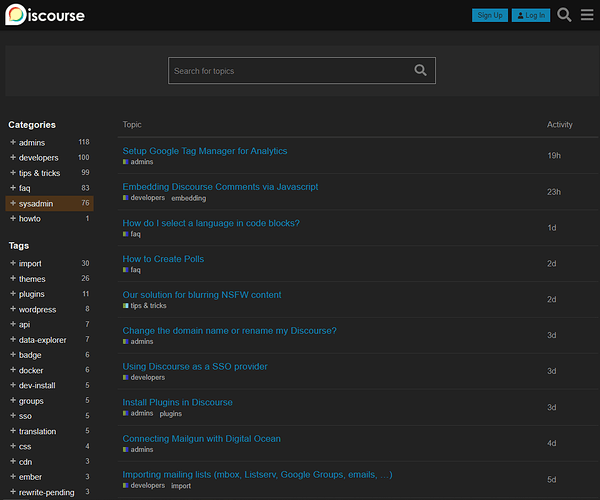This screenshot has width=600, height=500.
Task: Filter by the developers category label
Action: 39,158
